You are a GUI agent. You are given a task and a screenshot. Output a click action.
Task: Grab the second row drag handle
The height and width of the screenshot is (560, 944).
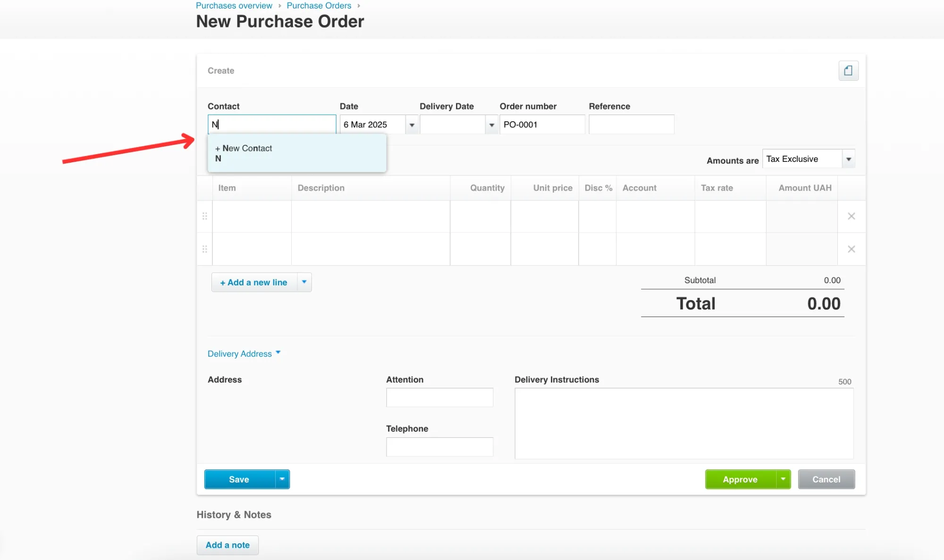coord(205,249)
